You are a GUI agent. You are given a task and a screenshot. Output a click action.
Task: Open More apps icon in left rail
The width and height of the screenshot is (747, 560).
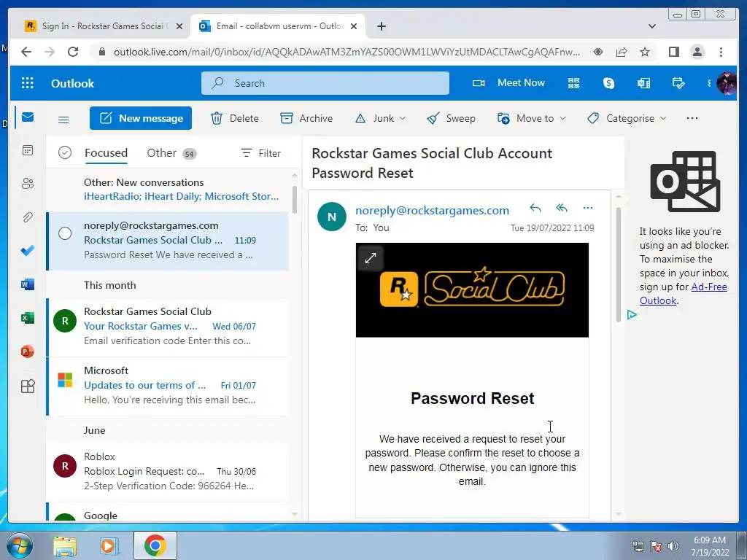coord(28,386)
